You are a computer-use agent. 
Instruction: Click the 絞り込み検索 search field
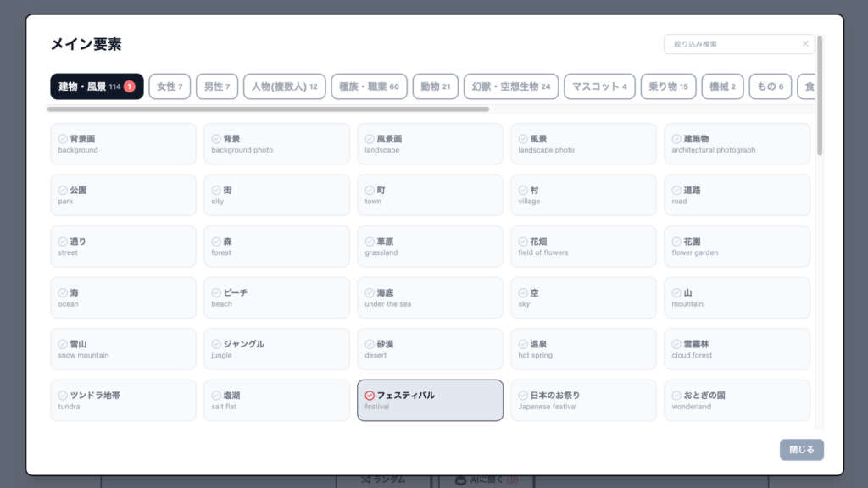(x=729, y=42)
